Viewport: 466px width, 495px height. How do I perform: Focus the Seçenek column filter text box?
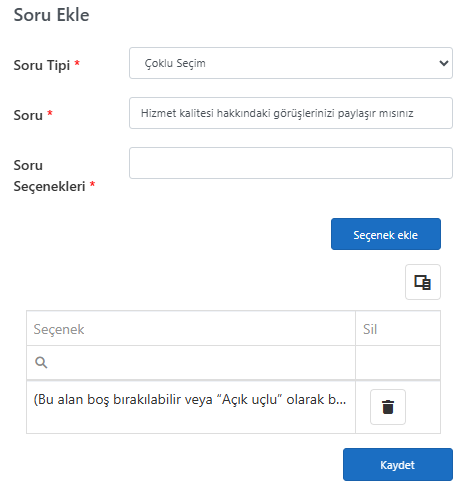pyautogui.click(x=200, y=362)
